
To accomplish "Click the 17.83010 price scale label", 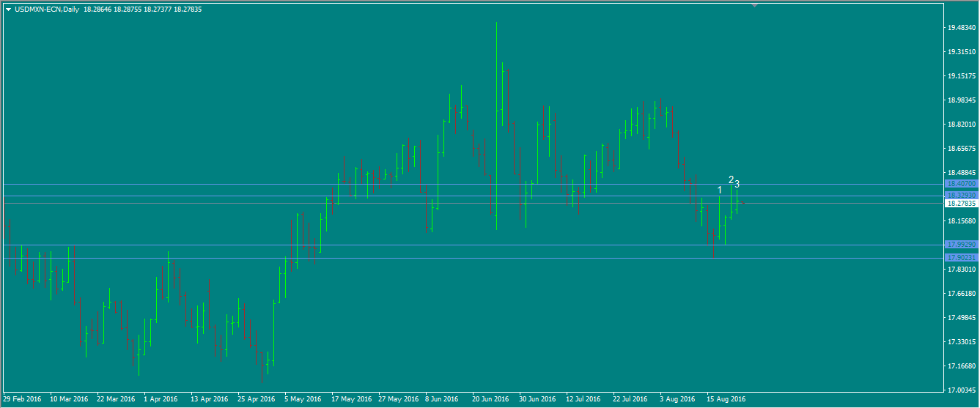I will [961, 270].
